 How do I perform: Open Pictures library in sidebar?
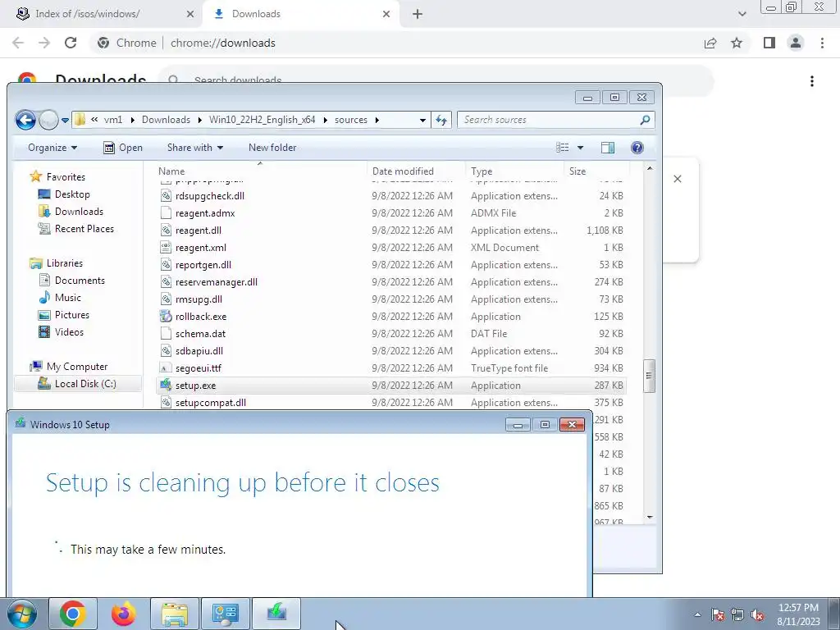(63, 314)
